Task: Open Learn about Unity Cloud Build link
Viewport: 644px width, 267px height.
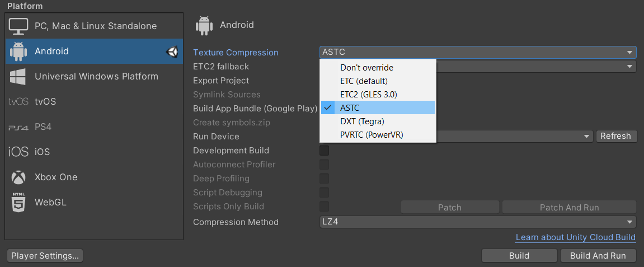Action: (576, 237)
